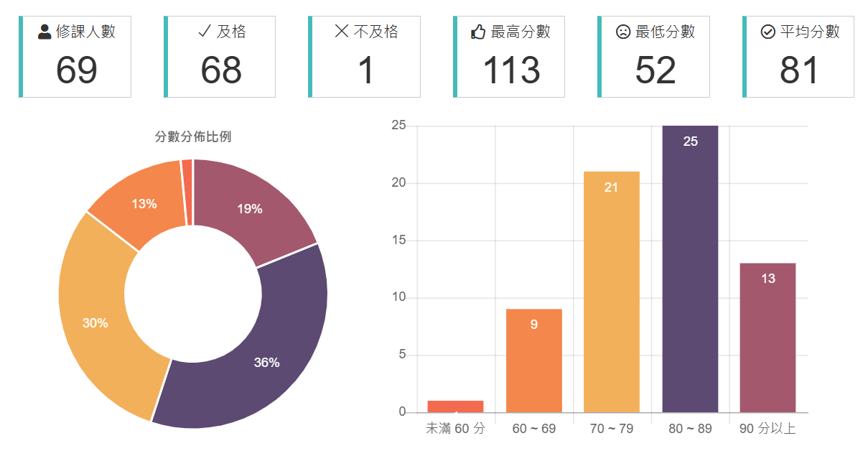Select the 最低分數 value 52
The height and width of the screenshot is (451, 868).
tap(655, 70)
